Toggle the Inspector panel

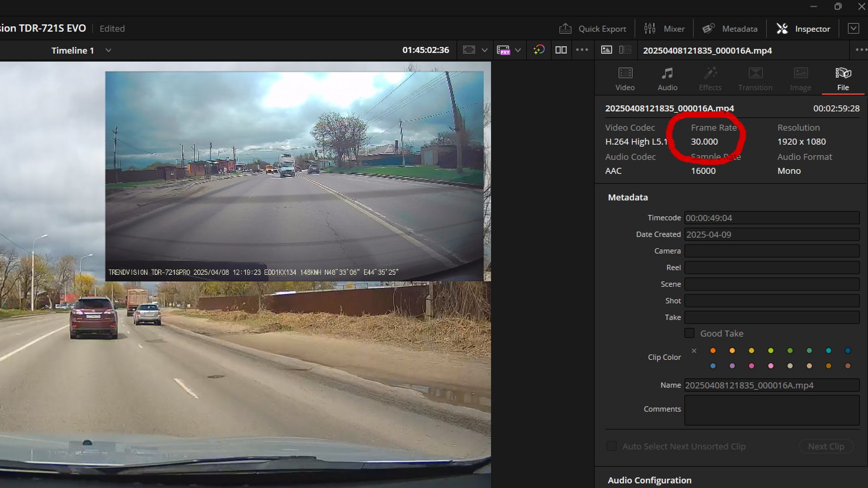pyautogui.click(x=803, y=29)
